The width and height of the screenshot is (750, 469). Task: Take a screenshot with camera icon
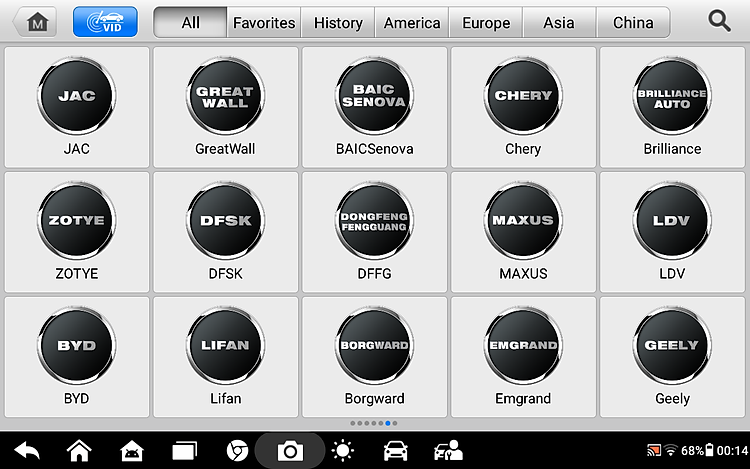pos(290,451)
